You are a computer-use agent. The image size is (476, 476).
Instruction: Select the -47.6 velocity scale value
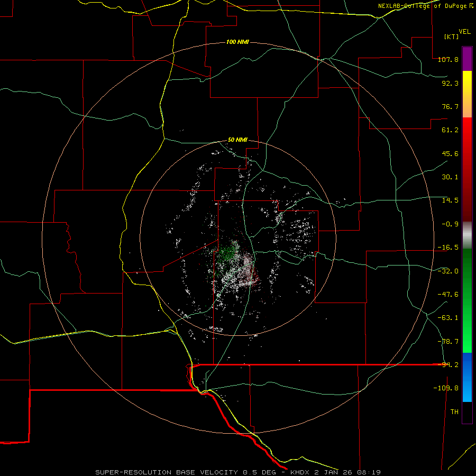click(448, 295)
